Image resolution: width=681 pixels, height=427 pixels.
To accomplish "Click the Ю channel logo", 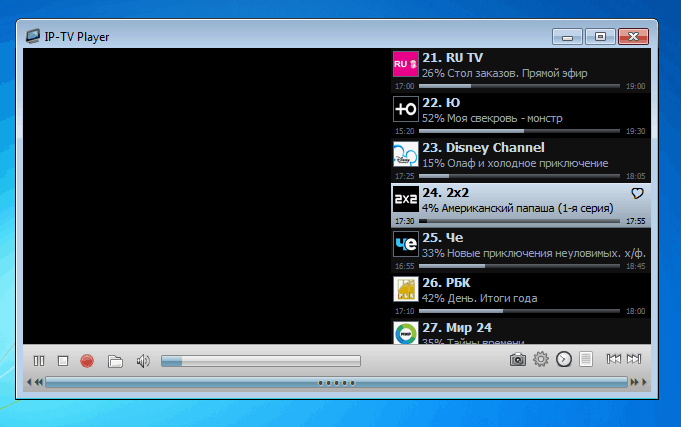I will (406, 109).
